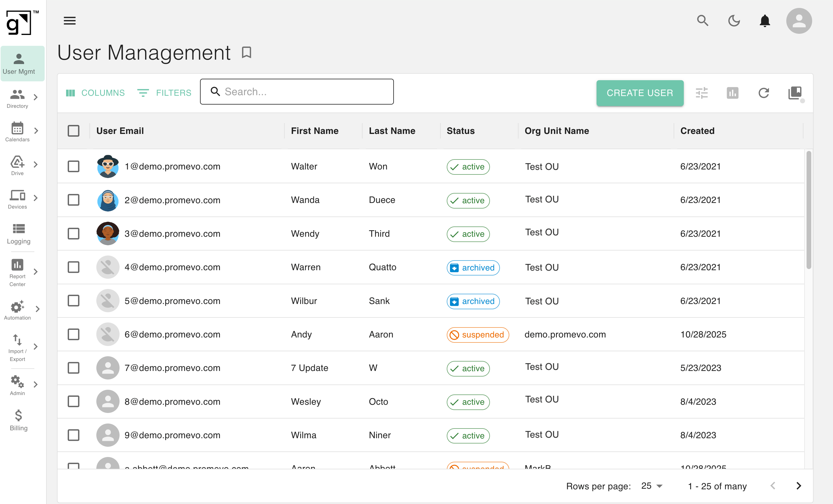The height and width of the screenshot is (504, 833).
Task: Open table settings sliders icon
Action: [x=701, y=93]
